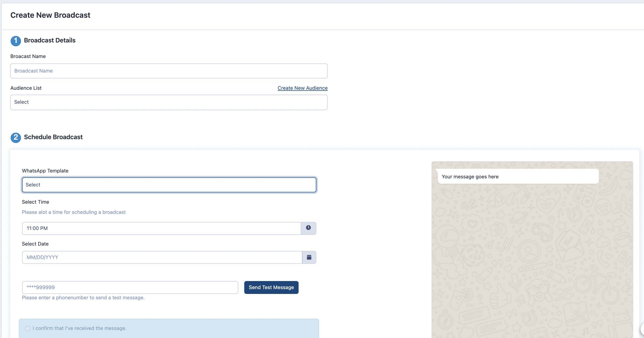
Task: Check the message received confirmation checkbox
Action: (28, 328)
